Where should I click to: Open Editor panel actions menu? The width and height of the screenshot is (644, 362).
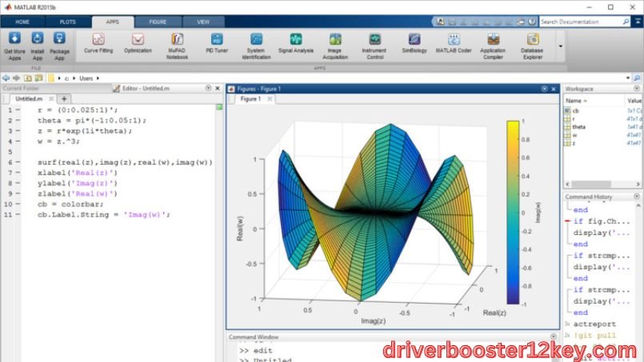[x=208, y=88]
